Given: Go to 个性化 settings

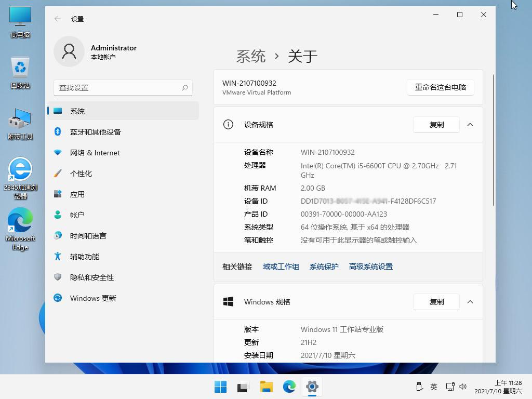Looking at the screenshot, I should [123, 174].
